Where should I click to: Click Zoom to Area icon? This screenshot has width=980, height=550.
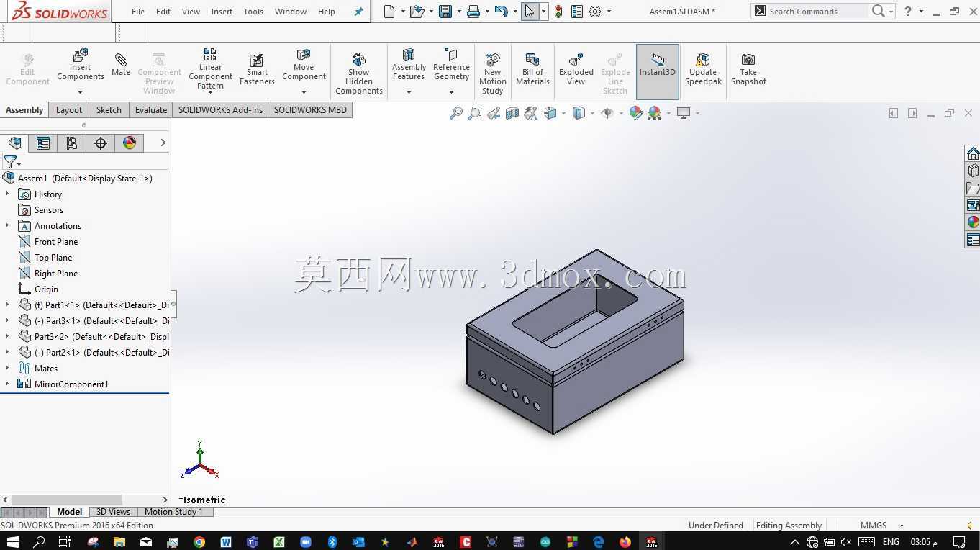(x=474, y=113)
